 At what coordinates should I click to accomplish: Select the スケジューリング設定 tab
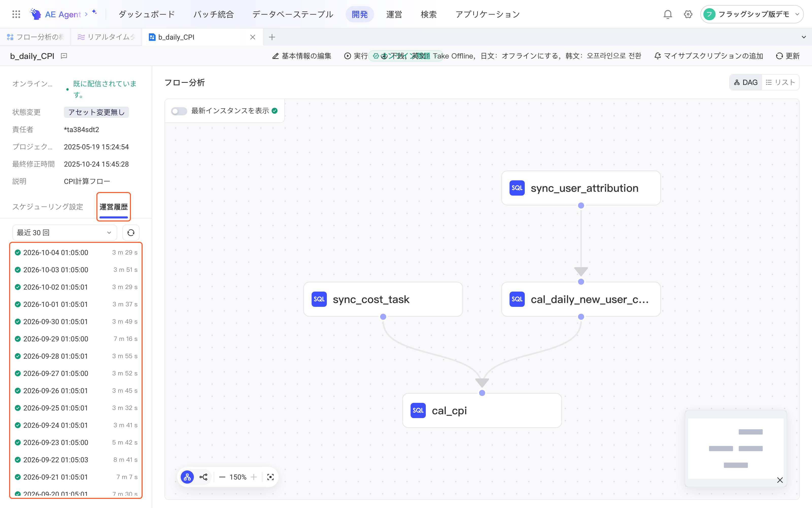(48, 207)
